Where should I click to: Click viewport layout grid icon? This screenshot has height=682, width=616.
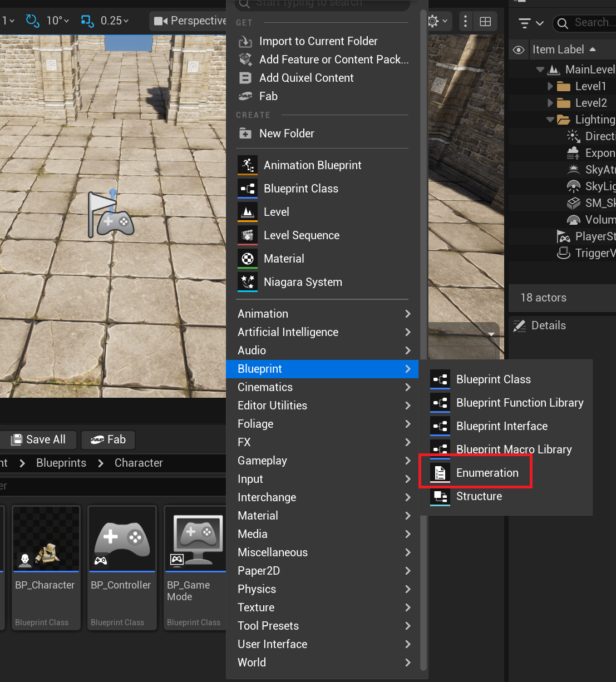coord(485,21)
